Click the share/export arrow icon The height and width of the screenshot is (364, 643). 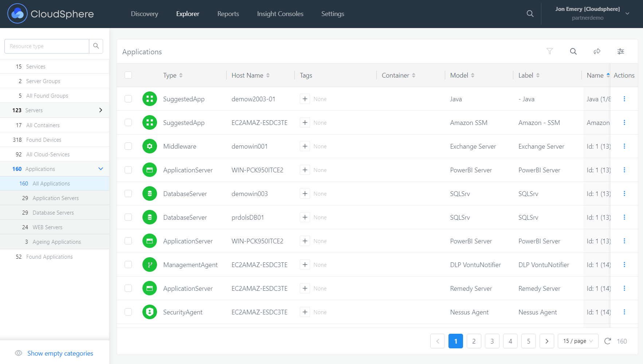click(x=597, y=51)
